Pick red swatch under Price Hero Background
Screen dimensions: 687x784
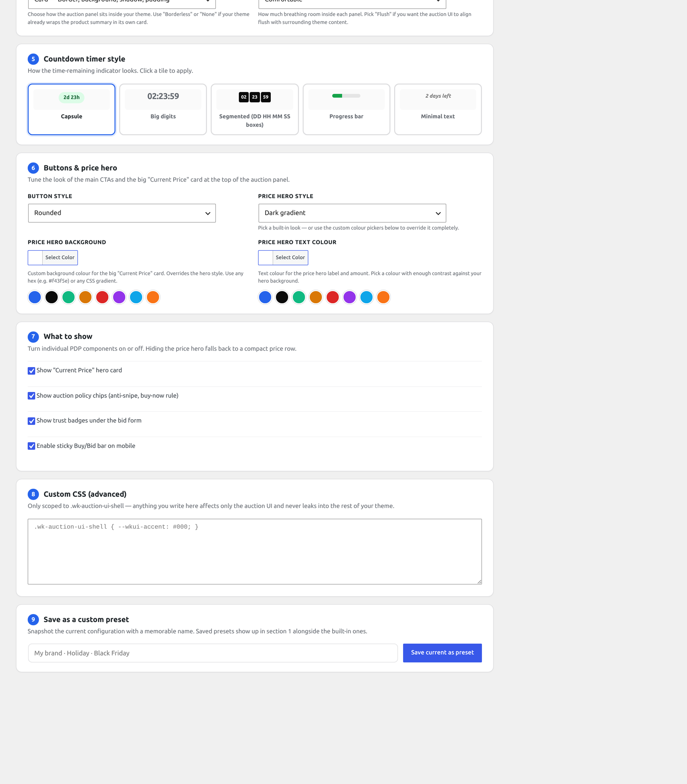tap(102, 297)
